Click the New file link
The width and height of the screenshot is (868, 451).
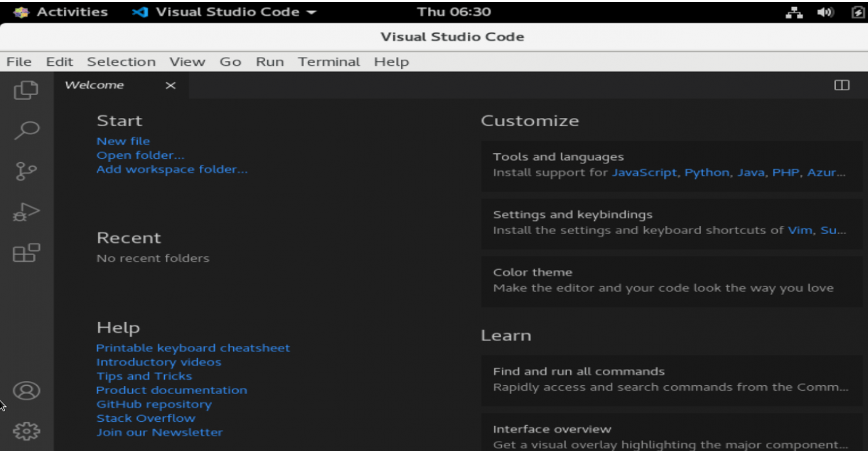point(123,141)
